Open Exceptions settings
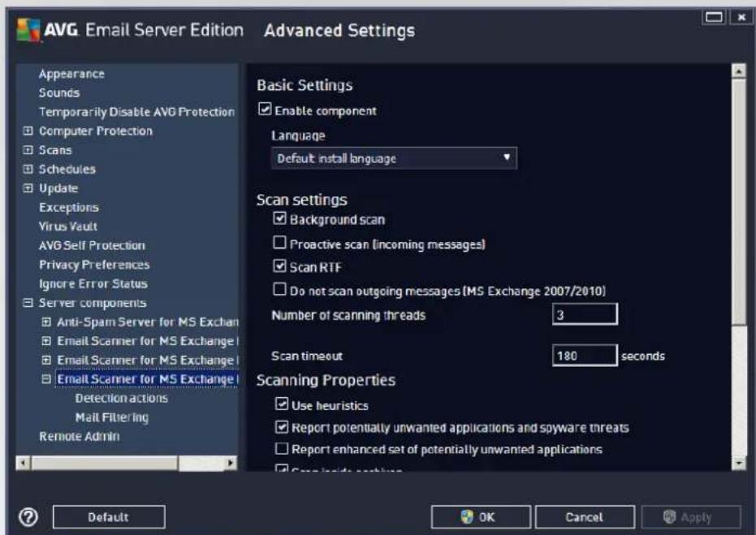The height and width of the screenshot is (535, 756). 69,207
